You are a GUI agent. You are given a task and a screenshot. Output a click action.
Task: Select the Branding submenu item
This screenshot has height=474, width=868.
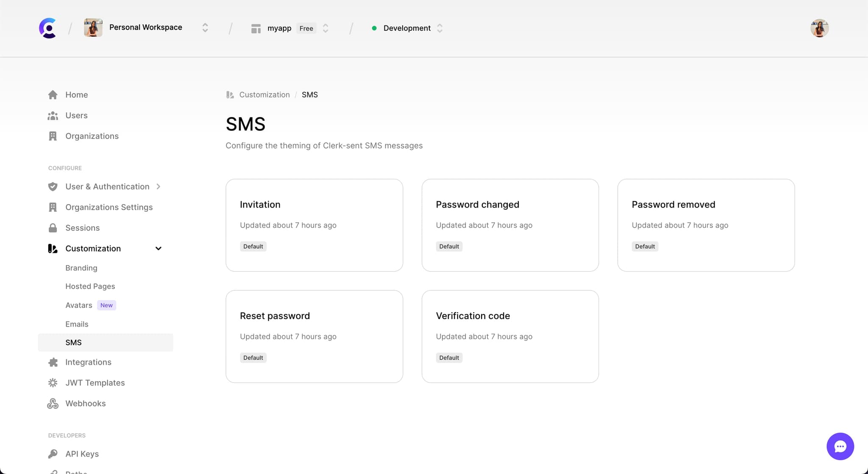pos(81,267)
